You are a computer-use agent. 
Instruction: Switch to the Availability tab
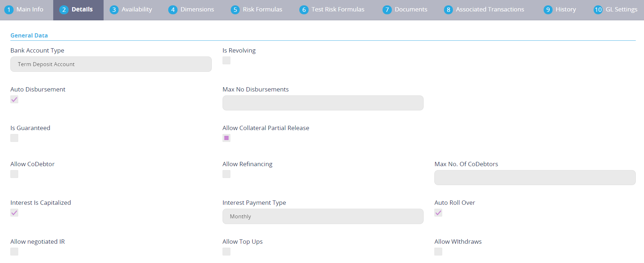[x=131, y=10]
